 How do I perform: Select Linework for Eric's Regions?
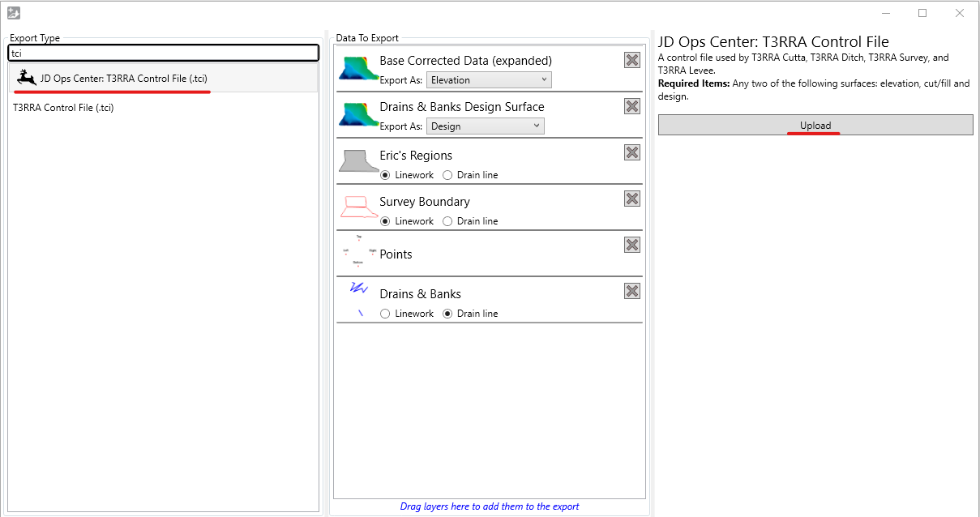click(386, 175)
